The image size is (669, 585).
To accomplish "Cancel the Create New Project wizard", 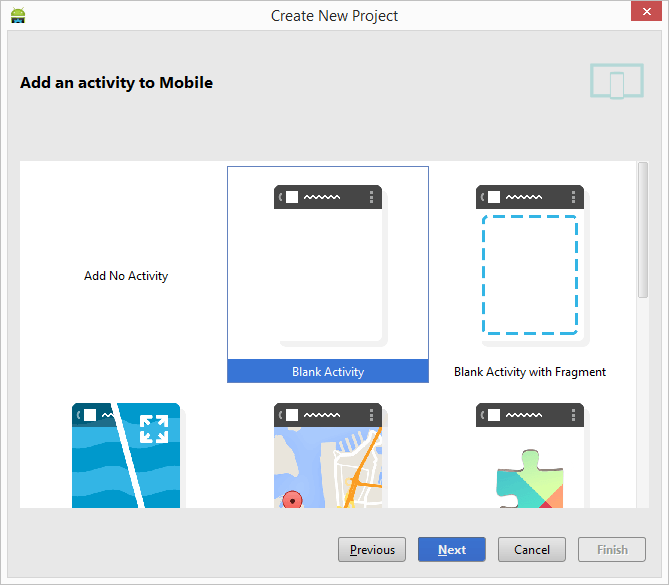I will 532,549.
